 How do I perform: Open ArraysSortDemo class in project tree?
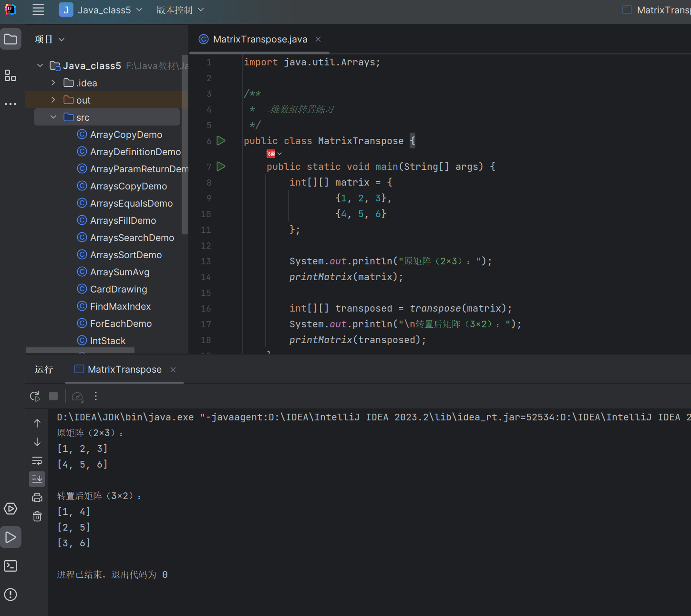126,255
